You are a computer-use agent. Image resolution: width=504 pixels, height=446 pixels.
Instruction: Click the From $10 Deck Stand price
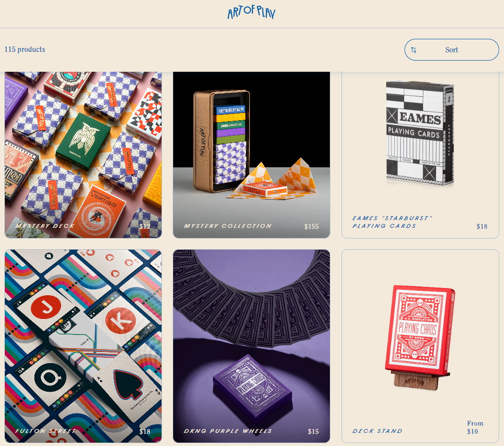click(475, 428)
